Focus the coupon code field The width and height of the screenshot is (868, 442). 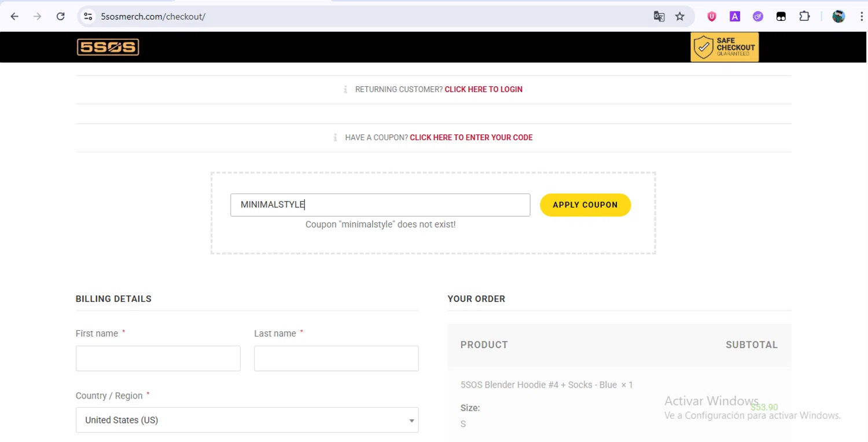pos(380,205)
